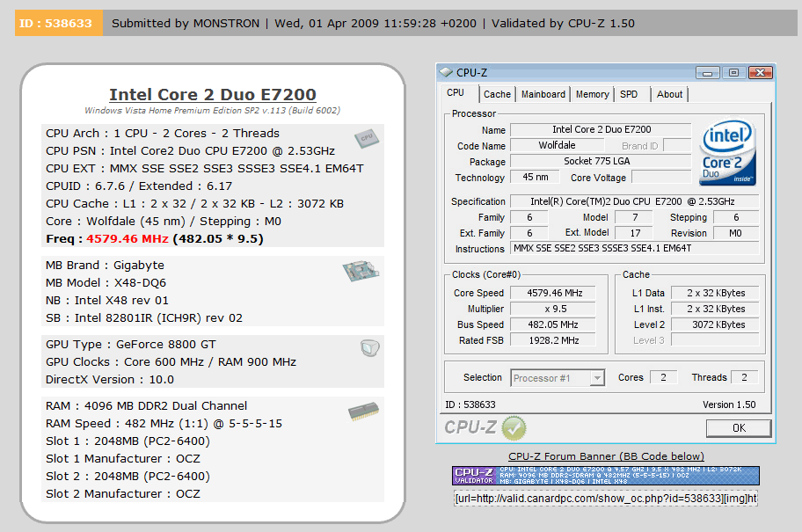Click the Intel Core 2 Duo E7200 heading link
802x532 pixels.
pos(213,95)
